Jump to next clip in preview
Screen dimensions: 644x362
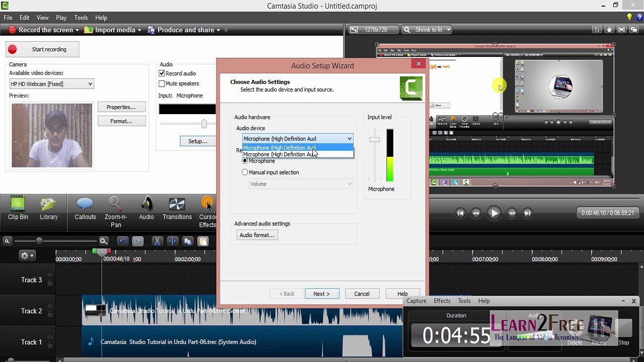pyautogui.click(x=527, y=213)
